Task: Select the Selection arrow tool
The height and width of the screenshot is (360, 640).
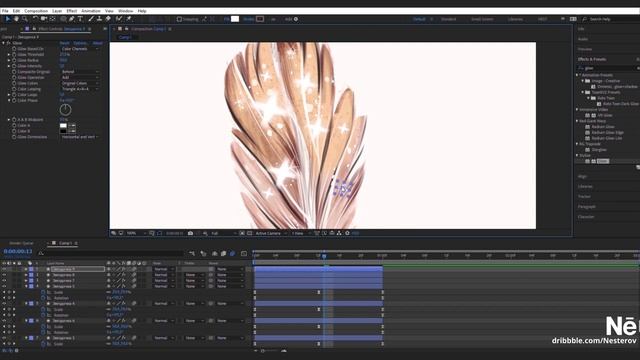Action: 8,19
